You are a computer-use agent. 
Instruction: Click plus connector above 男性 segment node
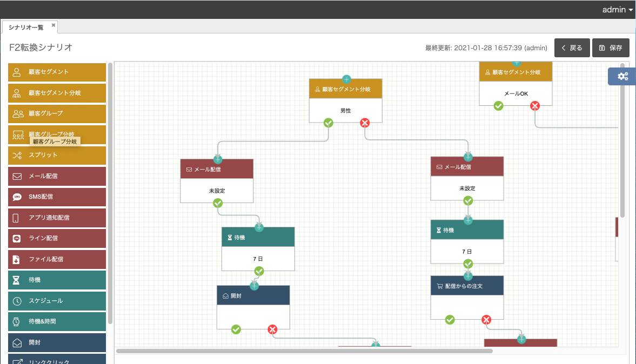[x=346, y=79]
